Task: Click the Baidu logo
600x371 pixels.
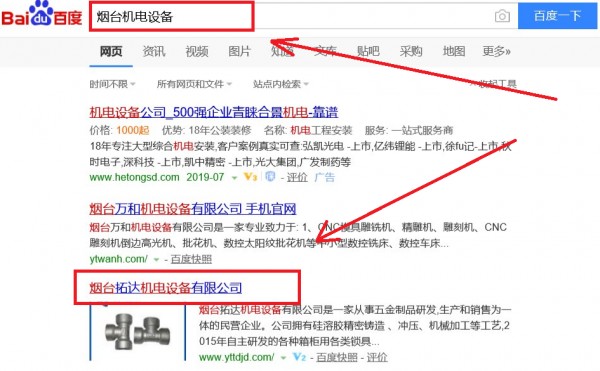Action: click(x=42, y=14)
